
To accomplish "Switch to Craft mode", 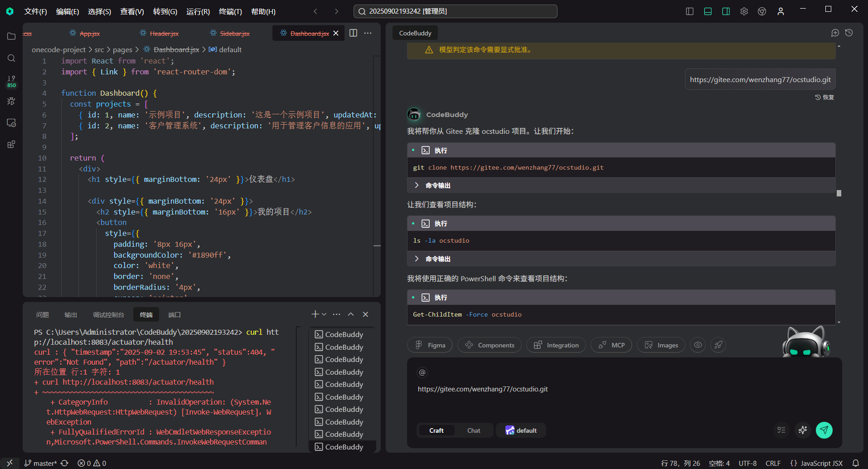I will click(x=436, y=430).
